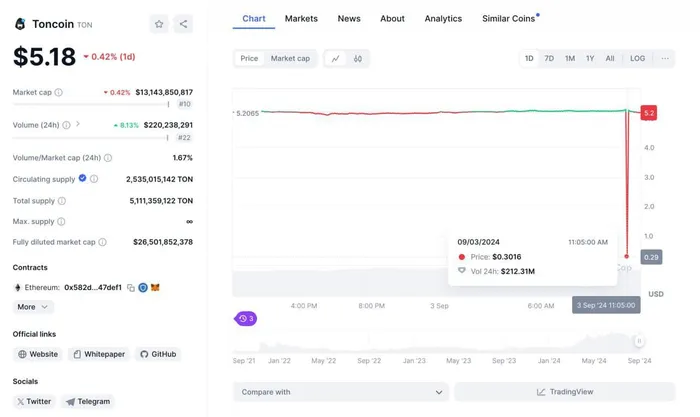
Task: Click the Website globe icon
Action: coord(22,354)
